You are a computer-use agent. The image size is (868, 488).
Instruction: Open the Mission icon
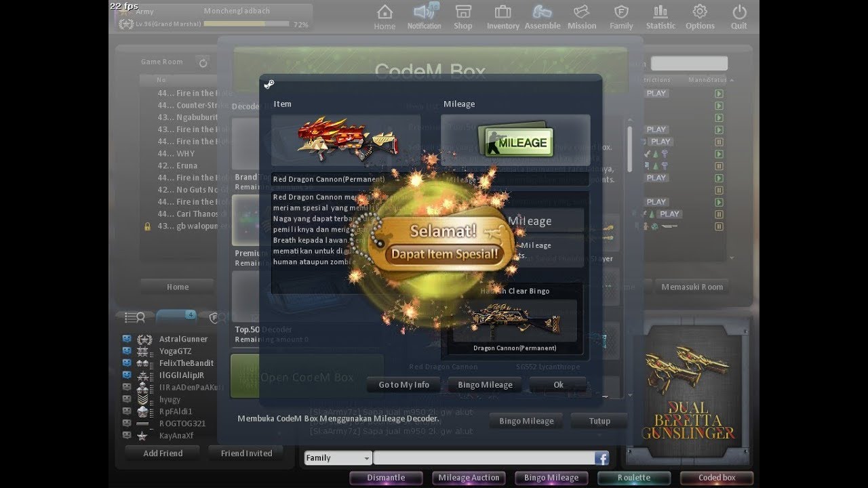click(582, 17)
